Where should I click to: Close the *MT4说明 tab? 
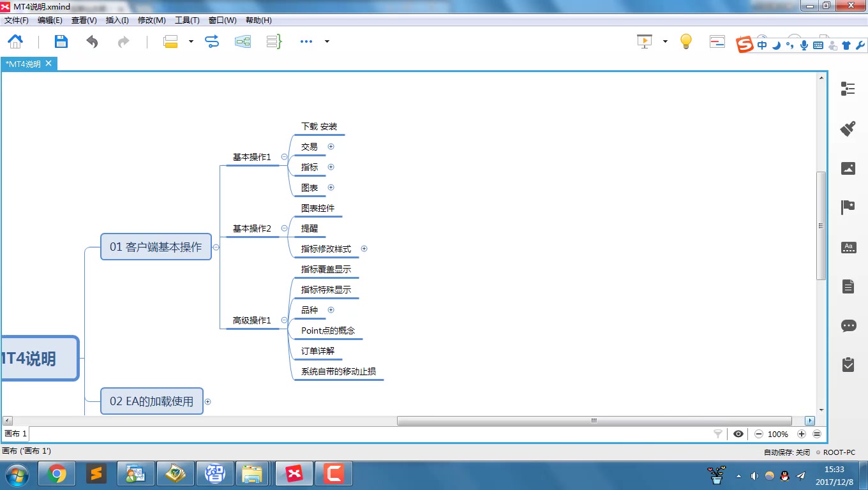click(x=49, y=63)
